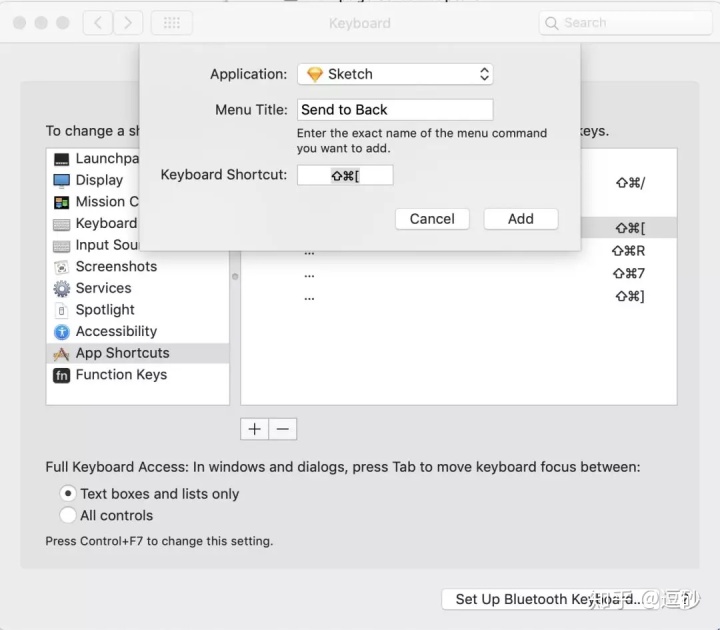Click the ⇧⌘/ shortcut entry
This screenshot has width=720, height=630.
tap(630, 183)
